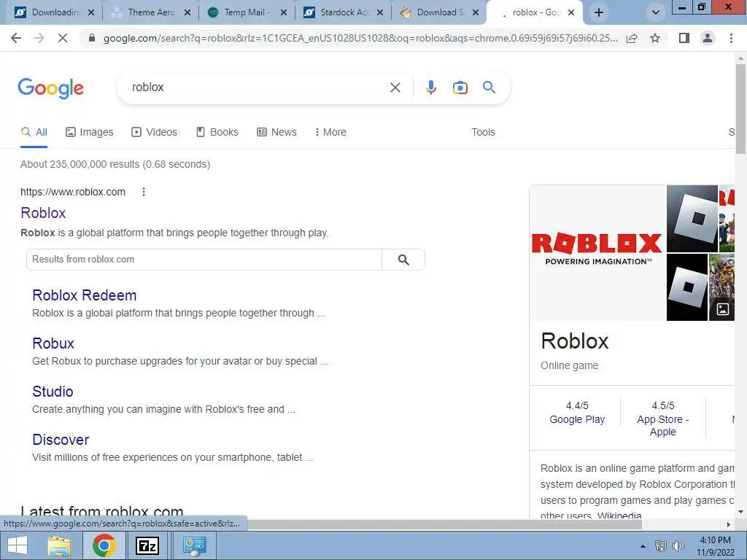Select the News search filter
Image resolution: width=747 pixels, height=560 pixels.
point(276,132)
